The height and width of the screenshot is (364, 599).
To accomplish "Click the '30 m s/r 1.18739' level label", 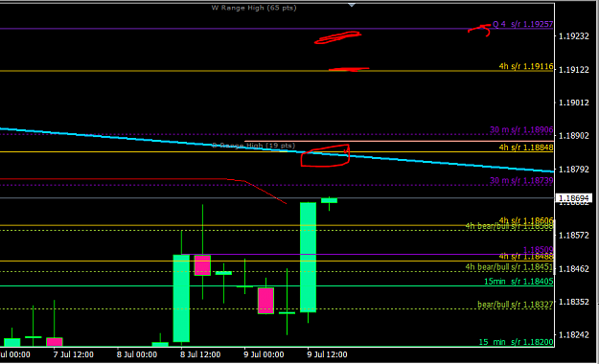I will [521, 181].
